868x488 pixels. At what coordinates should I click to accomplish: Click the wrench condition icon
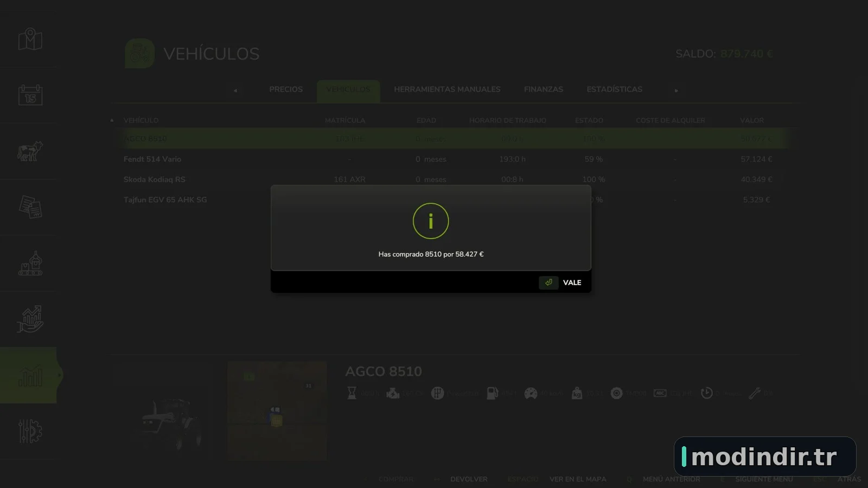tap(754, 393)
